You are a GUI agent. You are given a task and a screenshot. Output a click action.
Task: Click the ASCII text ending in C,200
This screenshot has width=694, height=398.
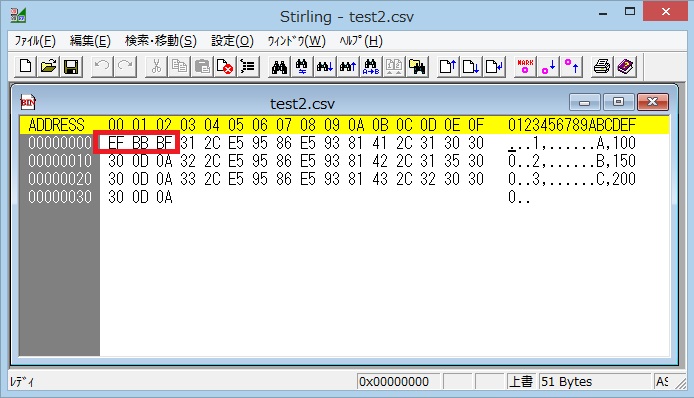point(572,179)
